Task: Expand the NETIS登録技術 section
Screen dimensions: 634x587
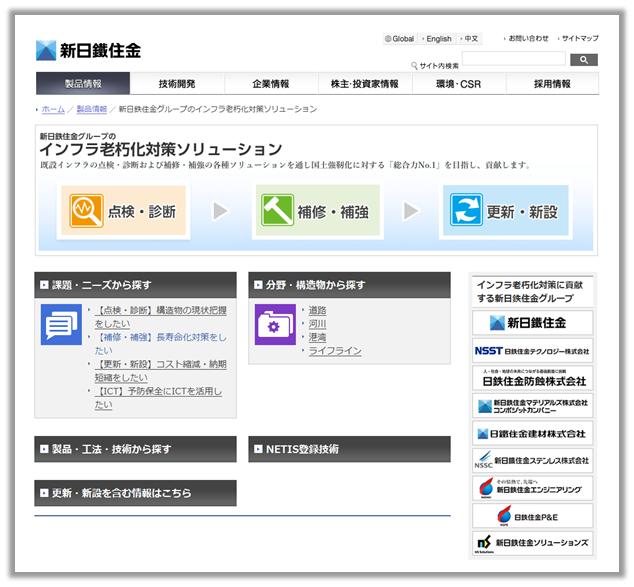Action: pos(349,449)
